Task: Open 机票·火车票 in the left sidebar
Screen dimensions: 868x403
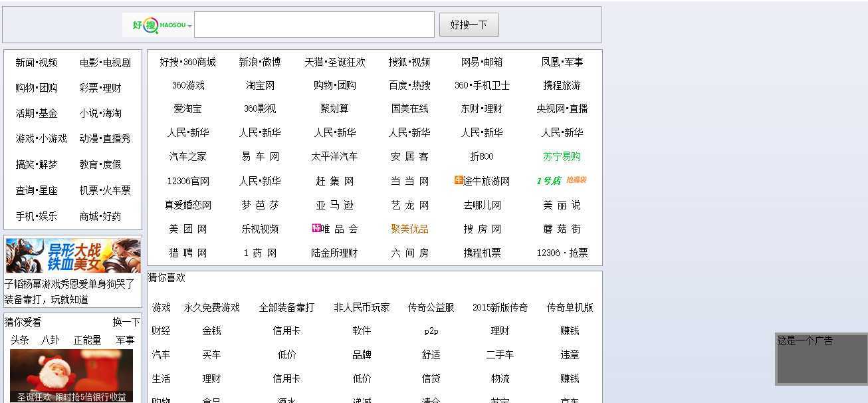Action: point(105,190)
